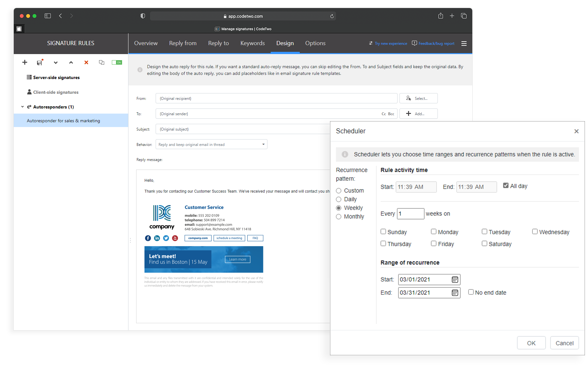The height and width of the screenshot is (368, 588).
Task: Move the rule down with the chevron icon
Action: (x=55, y=63)
